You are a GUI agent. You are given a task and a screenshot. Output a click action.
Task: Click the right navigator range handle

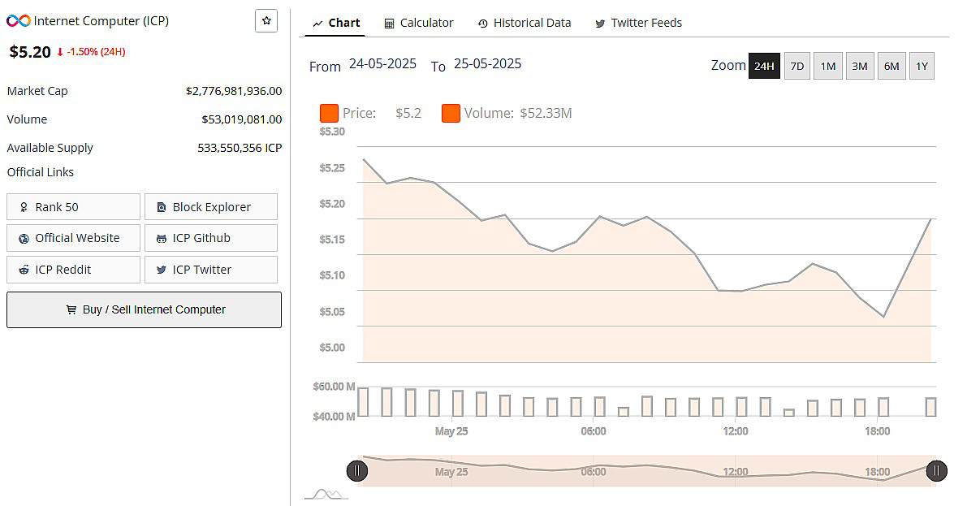pyautogui.click(x=936, y=470)
